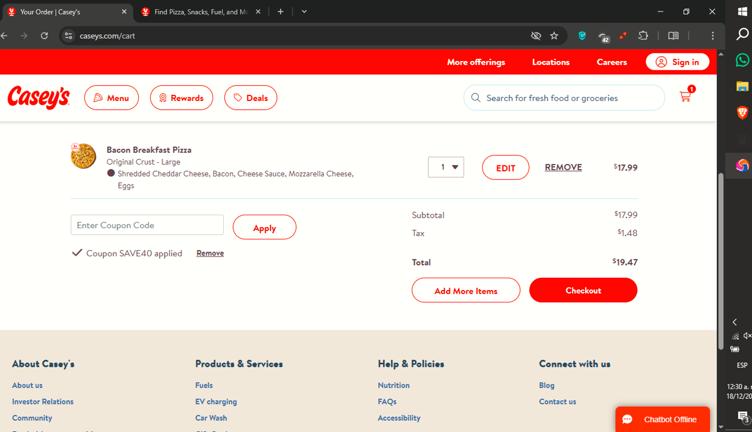Close the Find Pizza, Snacks tab
This screenshot has height=432, width=752.
(258, 12)
